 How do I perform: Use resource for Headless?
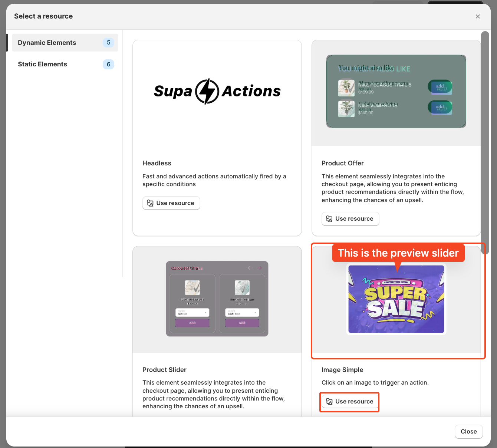(x=171, y=203)
